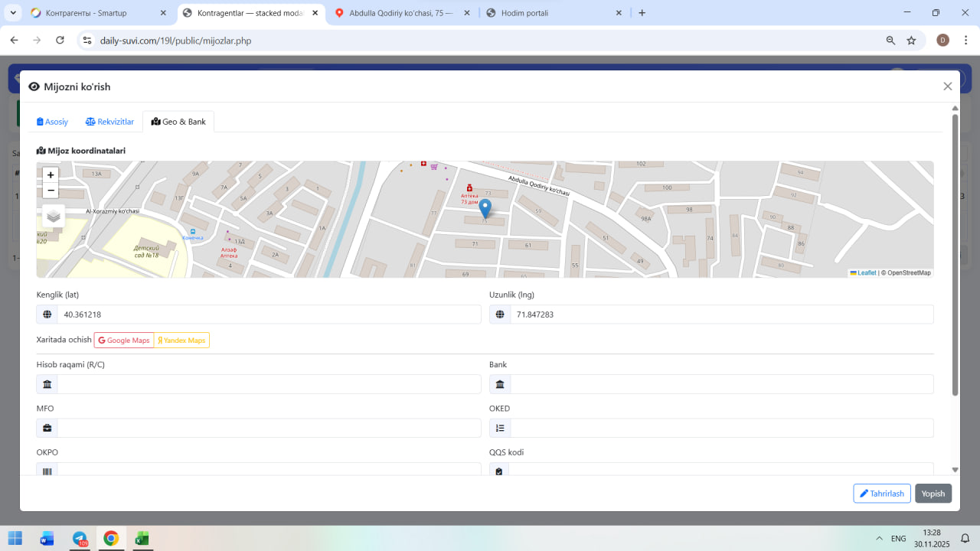Image resolution: width=980 pixels, height=551 pixels.
Task: Open Telegram from the taskbar
Action: pos(80,539)
